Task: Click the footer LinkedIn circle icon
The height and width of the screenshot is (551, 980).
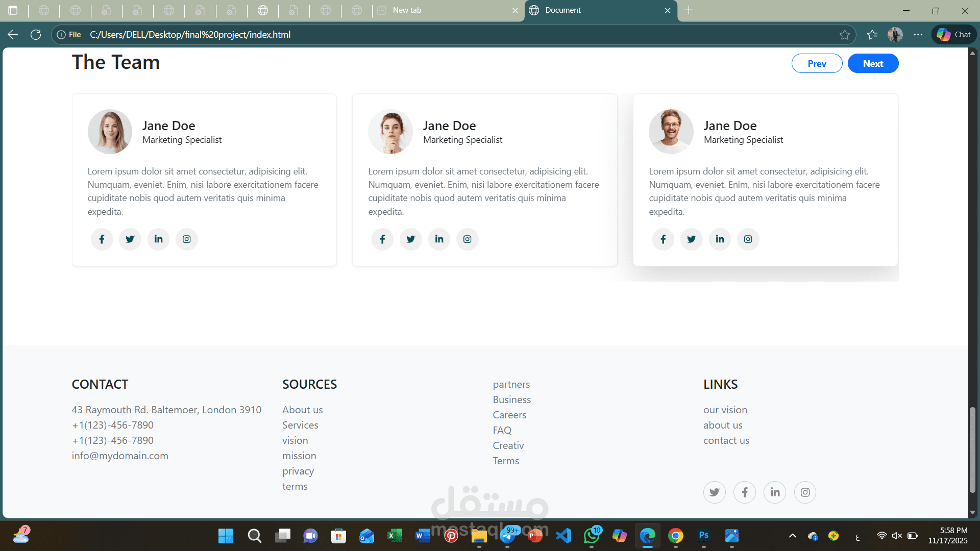Action: coord(775,492)
